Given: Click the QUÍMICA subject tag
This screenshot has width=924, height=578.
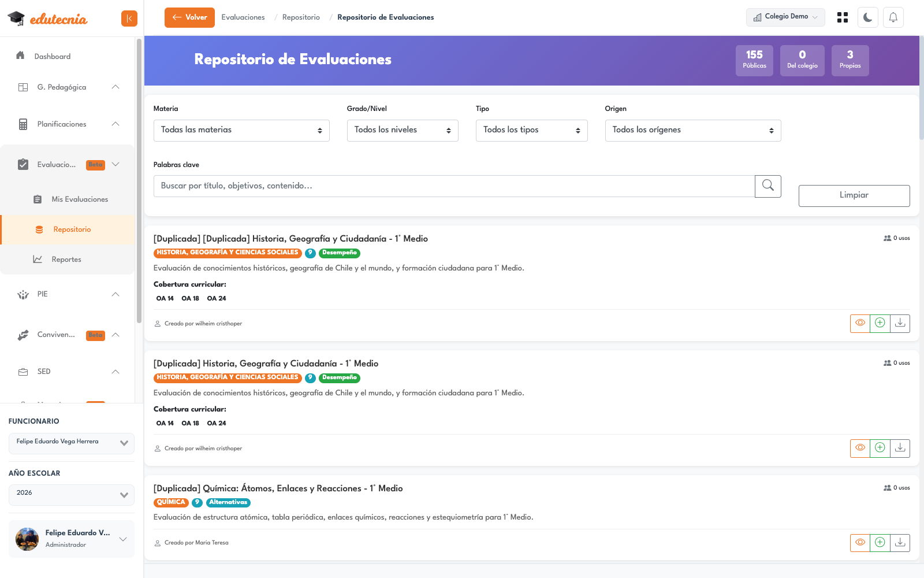Looking at the screenshot, I should 171,502.
